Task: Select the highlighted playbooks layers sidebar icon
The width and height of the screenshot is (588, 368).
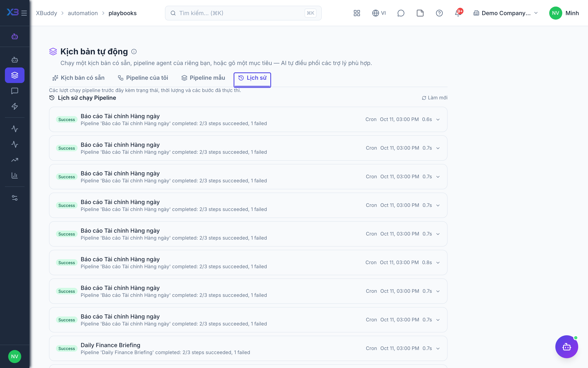Action: tap(14, 75)
